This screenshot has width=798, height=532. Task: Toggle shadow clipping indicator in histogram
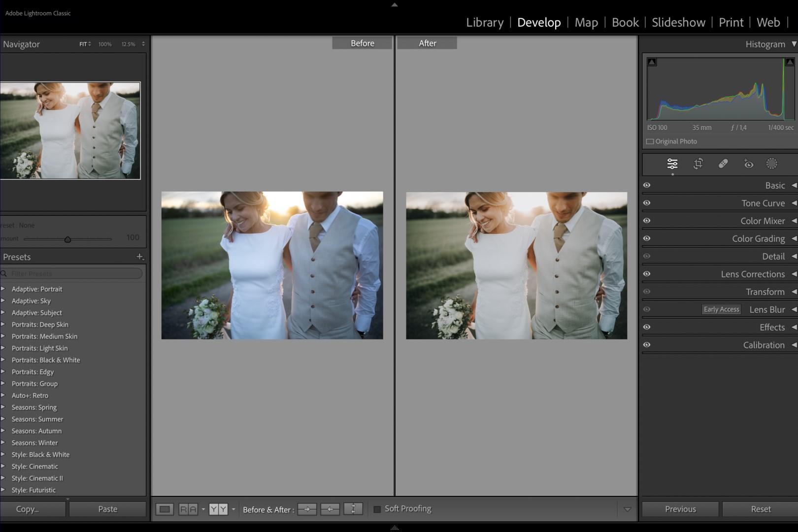652,62
